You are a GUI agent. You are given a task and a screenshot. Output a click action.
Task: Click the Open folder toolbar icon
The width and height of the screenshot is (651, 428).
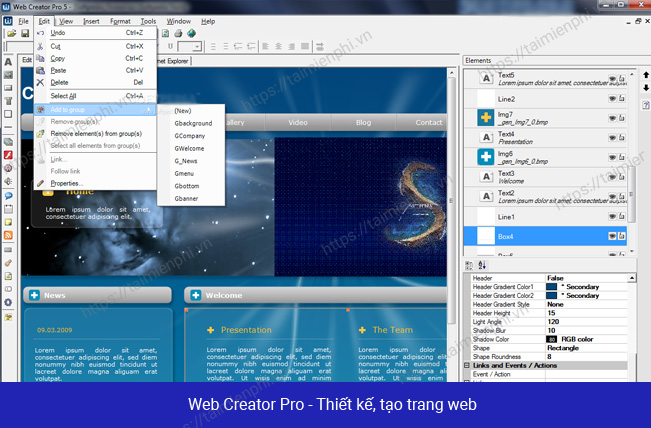11,33
